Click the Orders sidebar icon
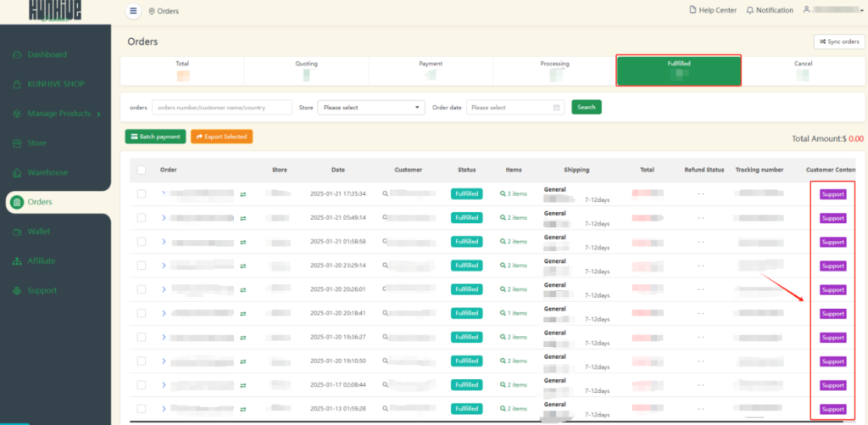The height and width of the screenshot is (425, 868). [x=17, y=202]
